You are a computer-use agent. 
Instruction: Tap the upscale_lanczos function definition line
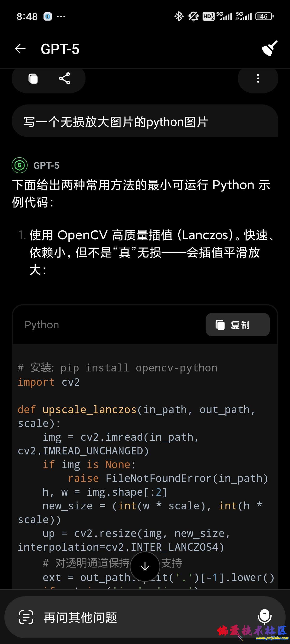[137, 410]
